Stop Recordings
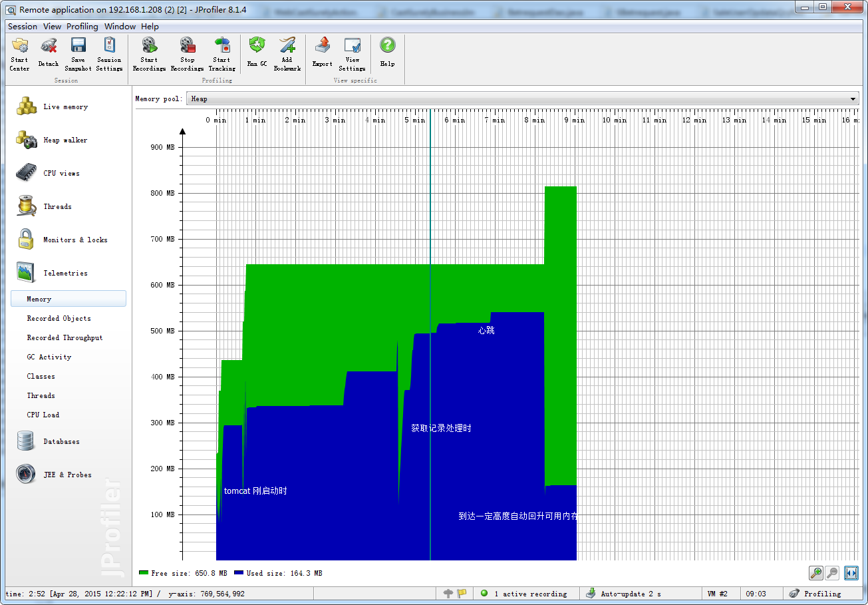The height and width of the screenshot is (605, 868). click(187, 54)
